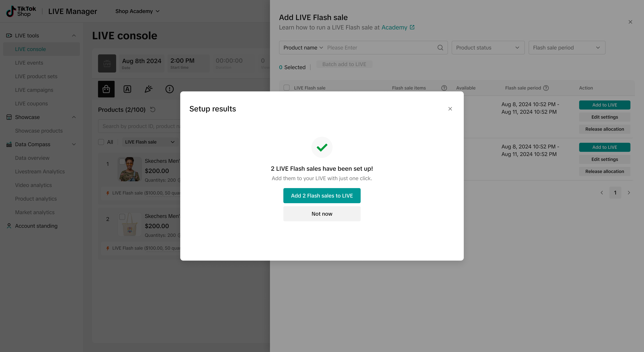
Task: Go to Showcase products page
Action: click(x=39, y=131)
